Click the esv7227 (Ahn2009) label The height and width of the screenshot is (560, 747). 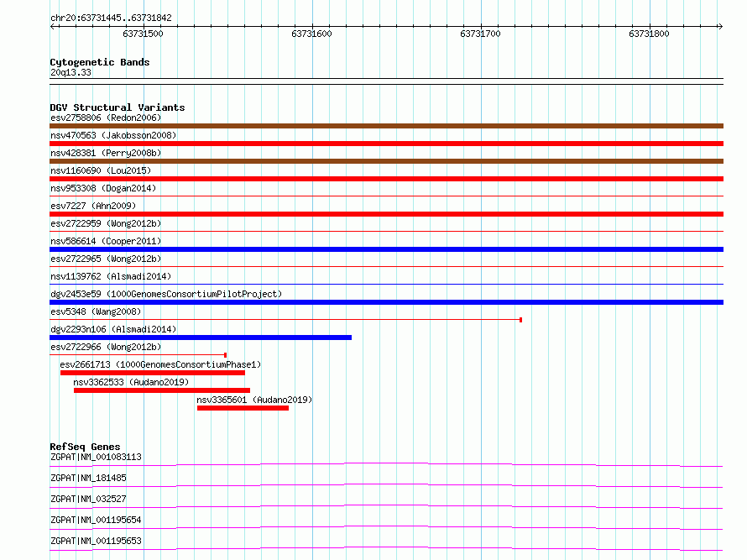pyautogui.click(x=93, y=206)
